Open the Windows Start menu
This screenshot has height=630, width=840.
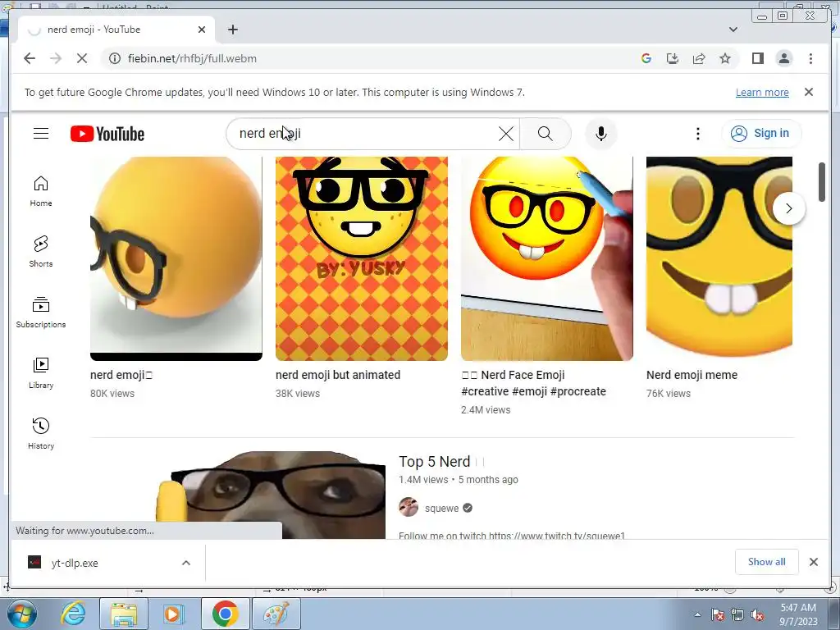[x=21, y=614]
